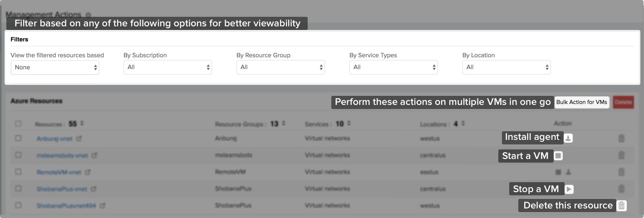
Task: Delete the Anburaj-vnet resource via trash icon
Action: click(x=621, y=139)
